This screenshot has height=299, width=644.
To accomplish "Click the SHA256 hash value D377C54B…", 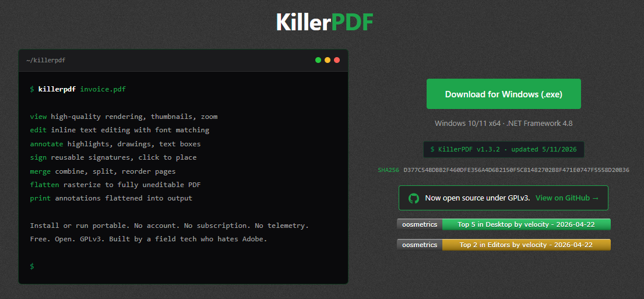I will point(516,170).
